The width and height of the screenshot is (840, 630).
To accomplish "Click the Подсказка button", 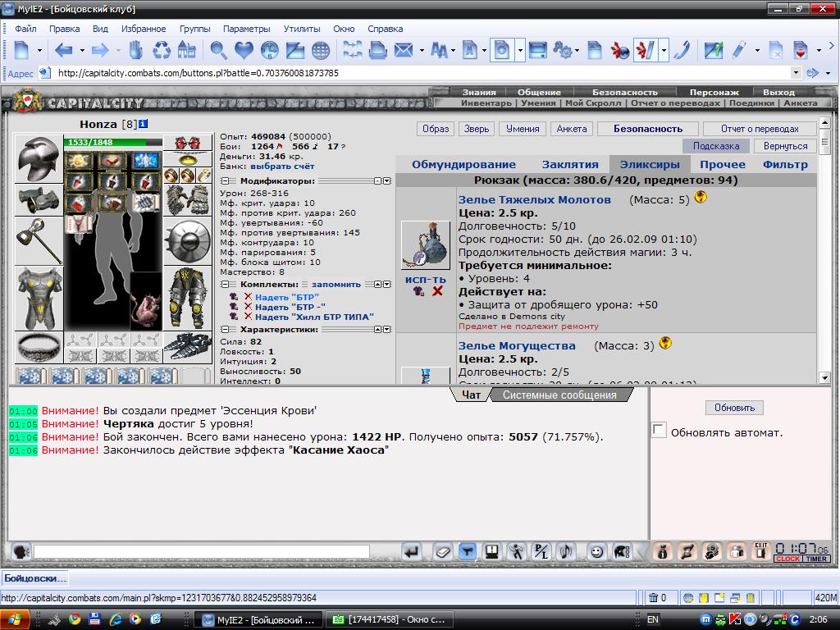I will [x=715, y=146].
